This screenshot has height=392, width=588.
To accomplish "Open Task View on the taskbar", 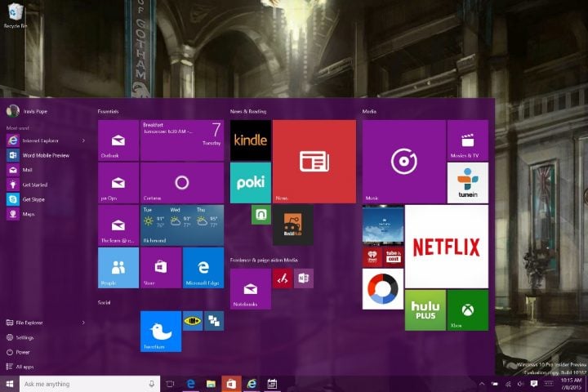I will tap(170, 384).
